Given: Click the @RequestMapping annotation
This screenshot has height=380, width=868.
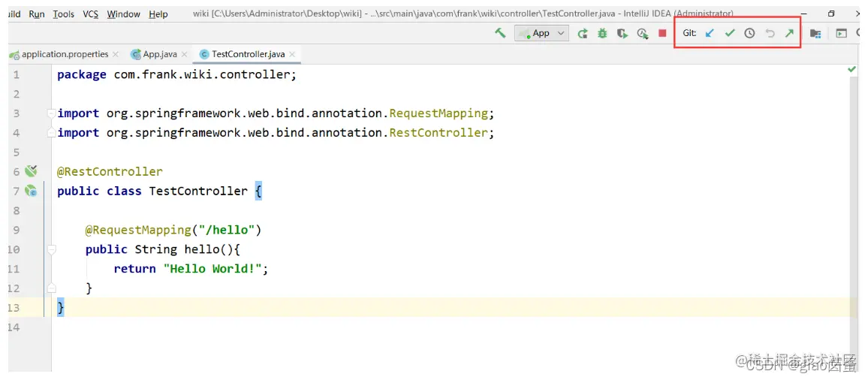Looking at the screenshot, I should (137, 230).
